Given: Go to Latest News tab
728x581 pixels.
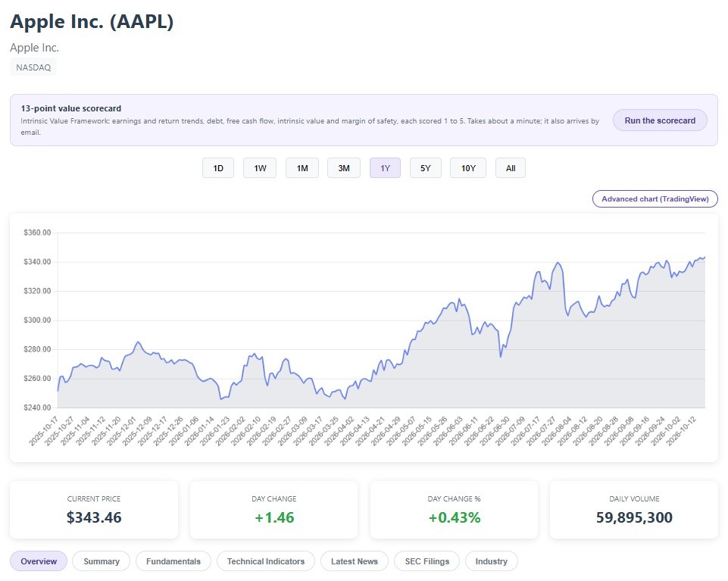Looking at the screenshot, I should click(x=355, y=561).
